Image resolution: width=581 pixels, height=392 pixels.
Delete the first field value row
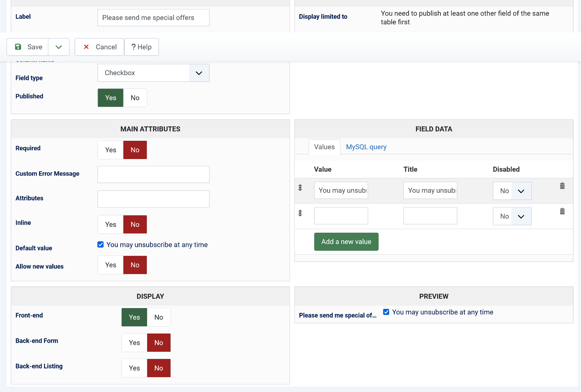pos(562,186)
